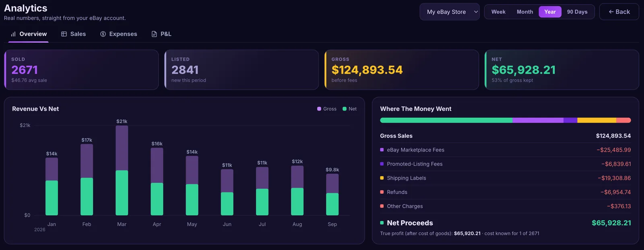Screen dimensions: 644x250
Task: Click the −$25,485.99 amount
Action: 614,150
